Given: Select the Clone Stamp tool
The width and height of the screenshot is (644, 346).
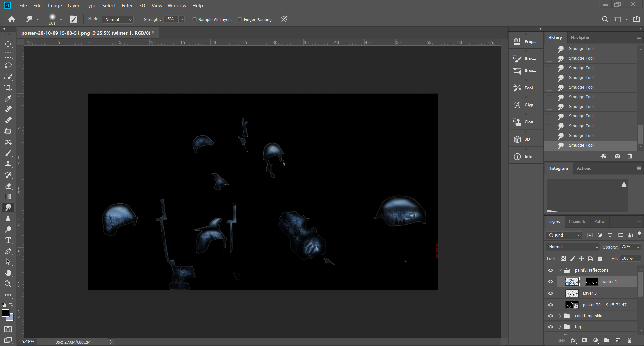Looking at the screenshot, I should pos(8,164).
